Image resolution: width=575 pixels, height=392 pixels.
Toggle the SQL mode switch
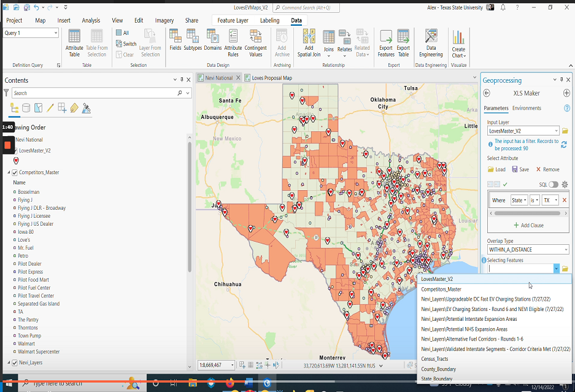[554, 185]
